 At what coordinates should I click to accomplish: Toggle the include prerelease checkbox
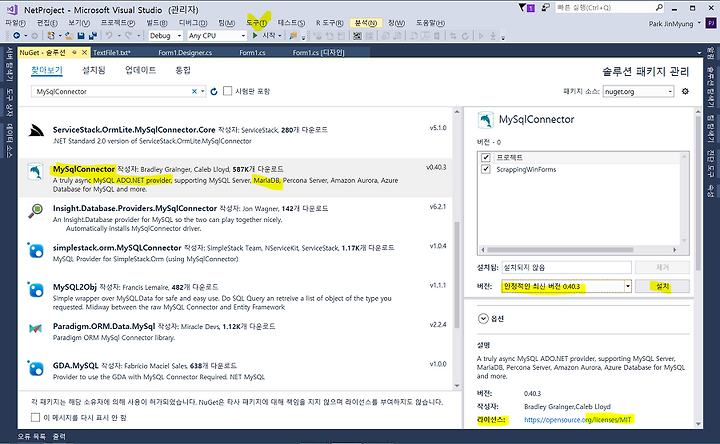coord(227,91)
